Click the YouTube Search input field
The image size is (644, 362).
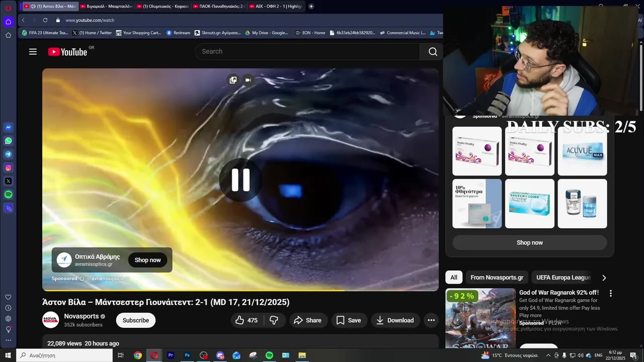(x=307, y=51)
